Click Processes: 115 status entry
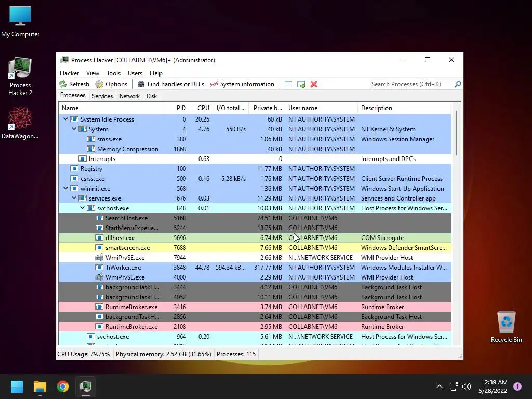Screen dimensions: 532x399 coord(236,354)
